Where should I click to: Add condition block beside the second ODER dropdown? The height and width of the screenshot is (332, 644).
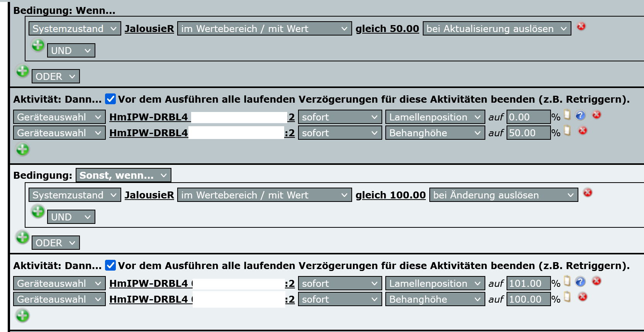[22, 237]
